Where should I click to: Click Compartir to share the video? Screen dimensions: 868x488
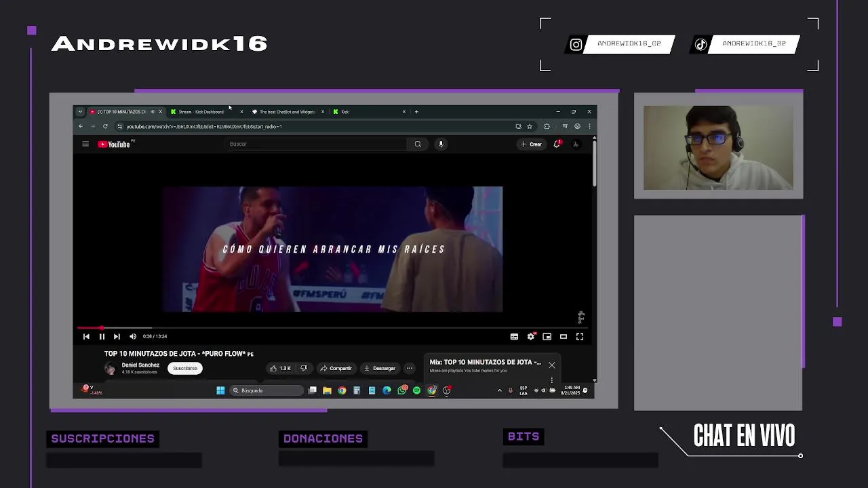[x=336, y=368]
